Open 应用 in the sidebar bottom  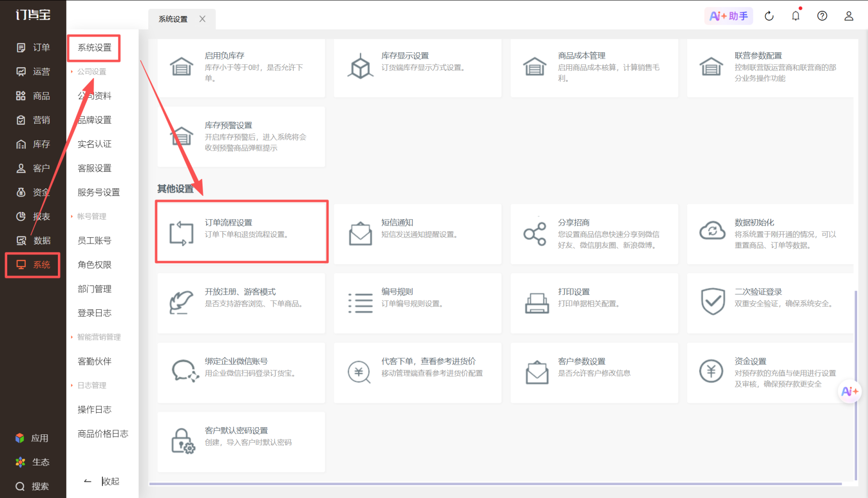32,438
